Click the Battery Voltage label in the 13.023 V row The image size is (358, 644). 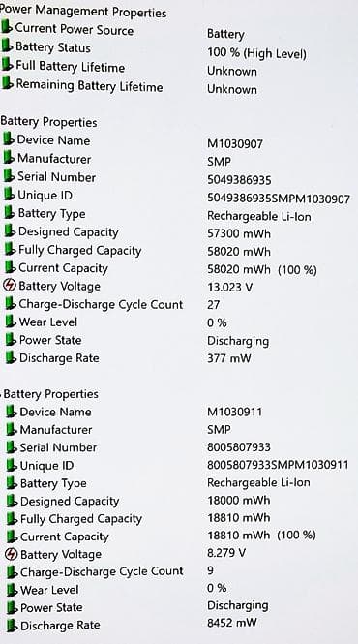60,287
